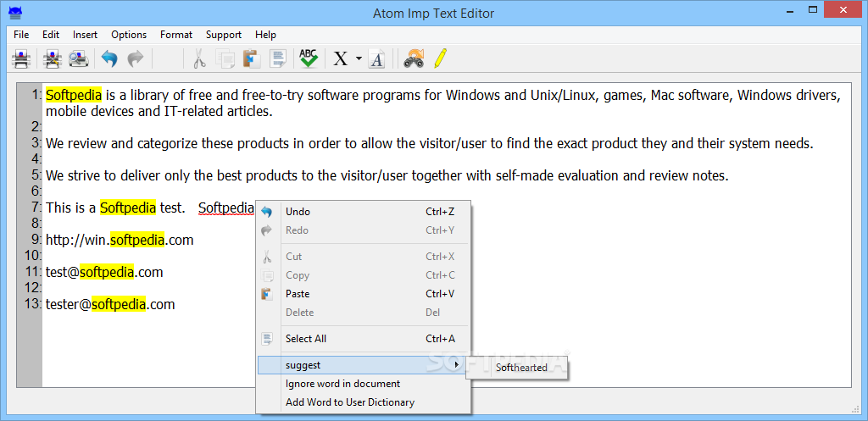The width and height of the screenshot is (868, 421).
Task: Click the tester@softpedia.com text
Action: tap(110, 305)
